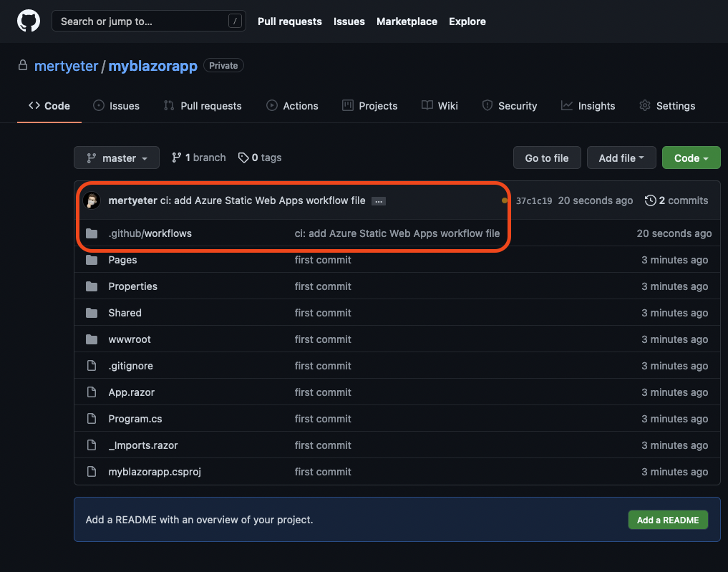Click mertyeter's avatar in the commit row

tap(92, 201)
